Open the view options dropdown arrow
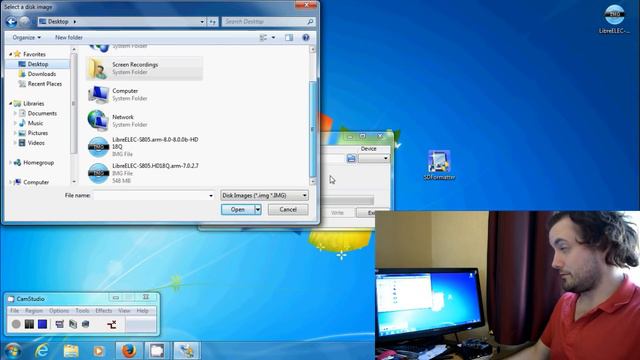This screenshot has width=640, height=360. tap(273, 38)
